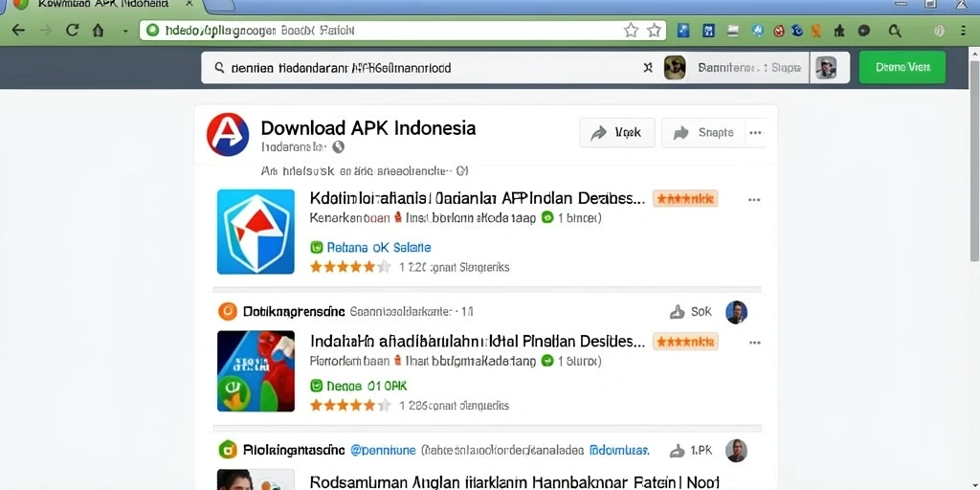
Task: Open the first avatar in the search bar
Action: tap(675, 68)
